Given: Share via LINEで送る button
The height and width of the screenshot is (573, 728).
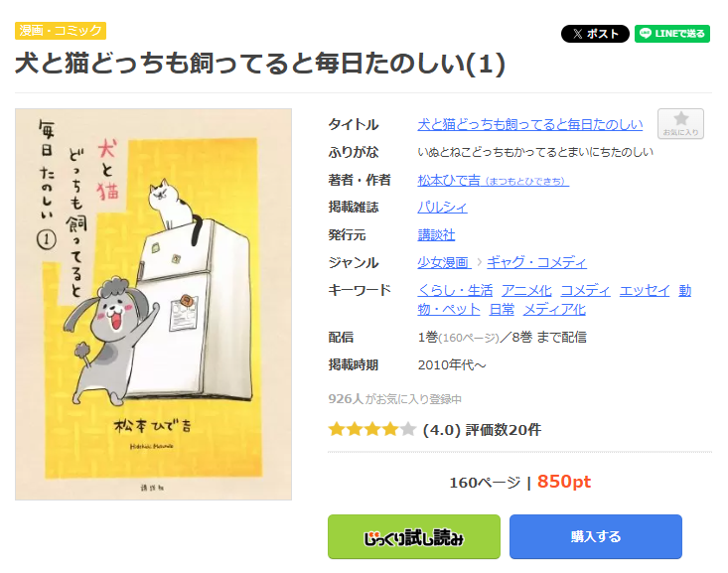Looking at the screenshot, I should pyautogui.click(x=671, y=34).
